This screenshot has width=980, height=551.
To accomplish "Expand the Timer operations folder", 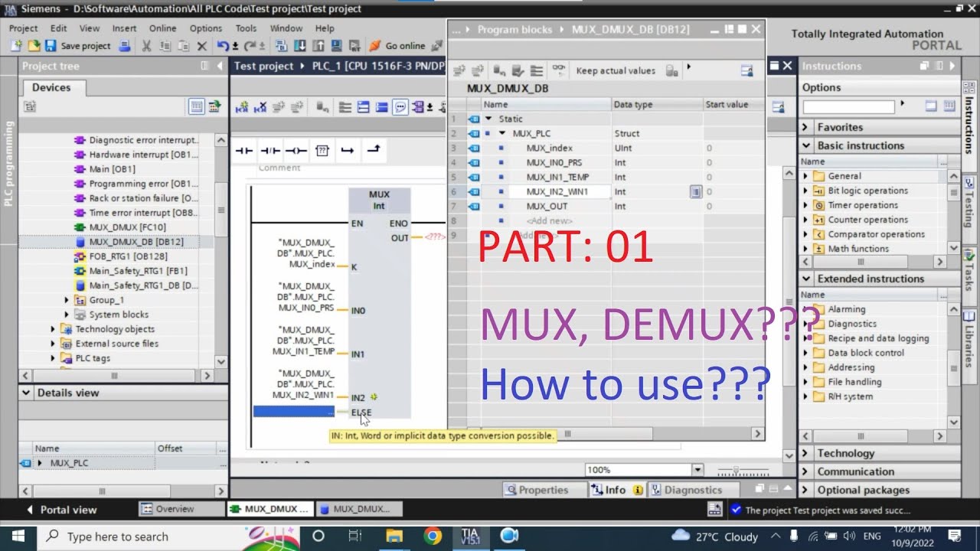I will coord(805,205).
